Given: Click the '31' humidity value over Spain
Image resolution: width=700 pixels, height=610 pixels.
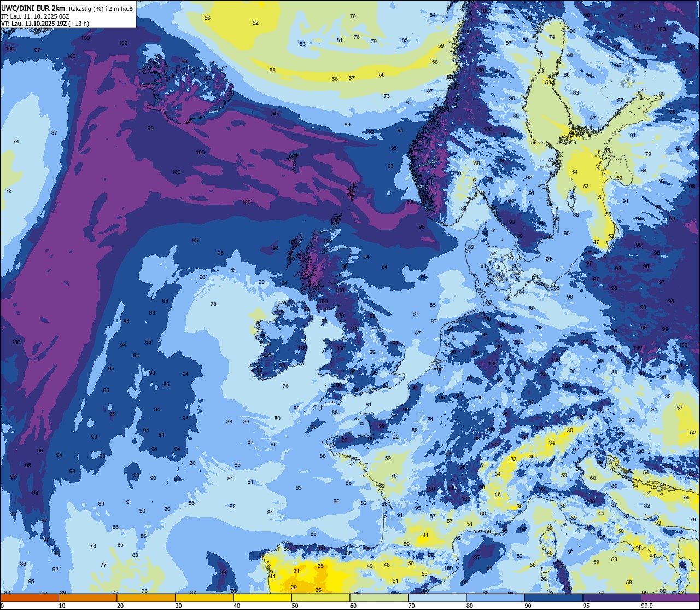Looking at the screenshot, I should click(296, 571).
